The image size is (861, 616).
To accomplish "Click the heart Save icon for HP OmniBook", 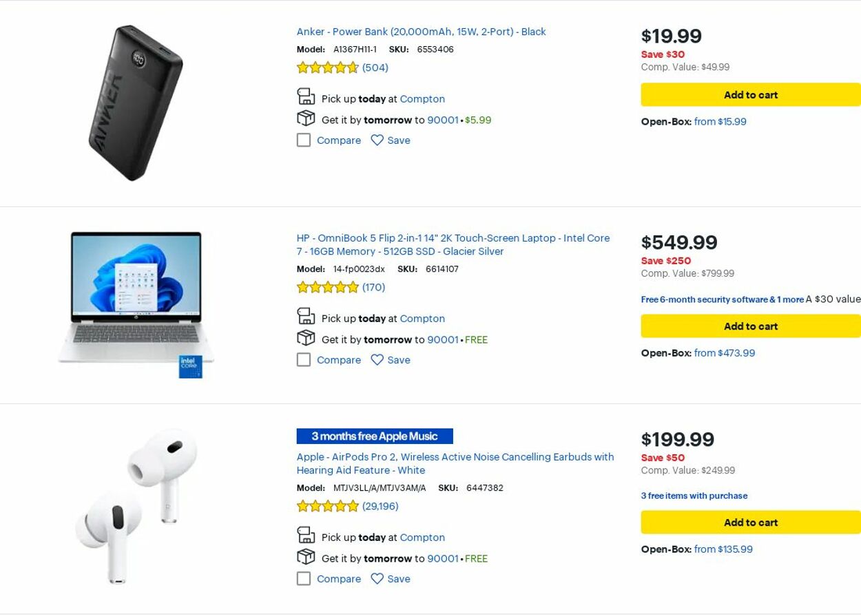I will (x=377, y=360).
